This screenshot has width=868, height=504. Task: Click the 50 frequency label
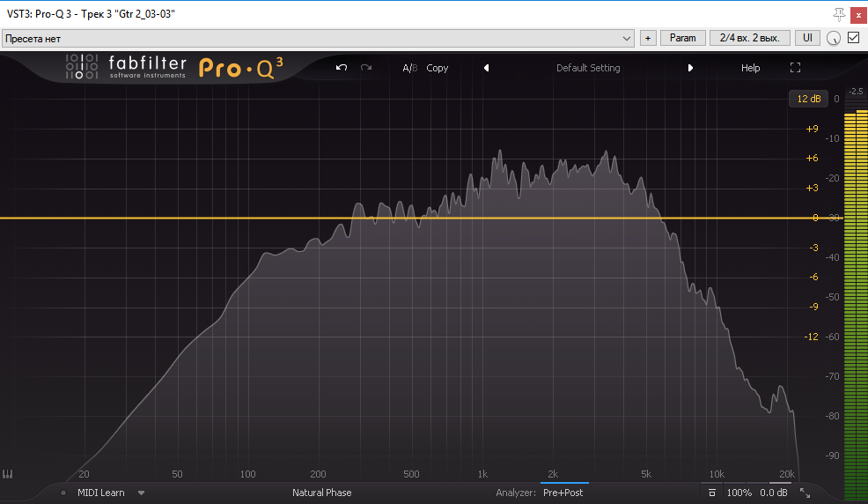pyautogui.click(x=177, y=474)
